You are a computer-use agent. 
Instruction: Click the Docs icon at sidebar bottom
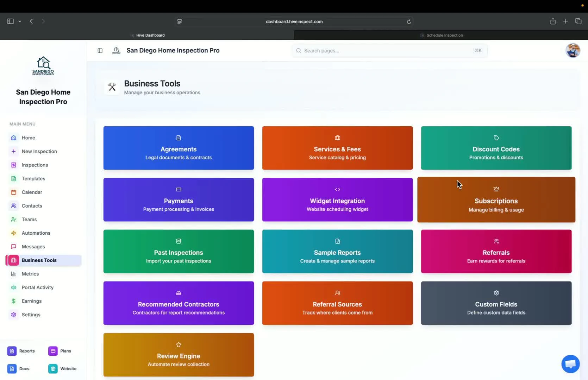click(x=12, y=369)
